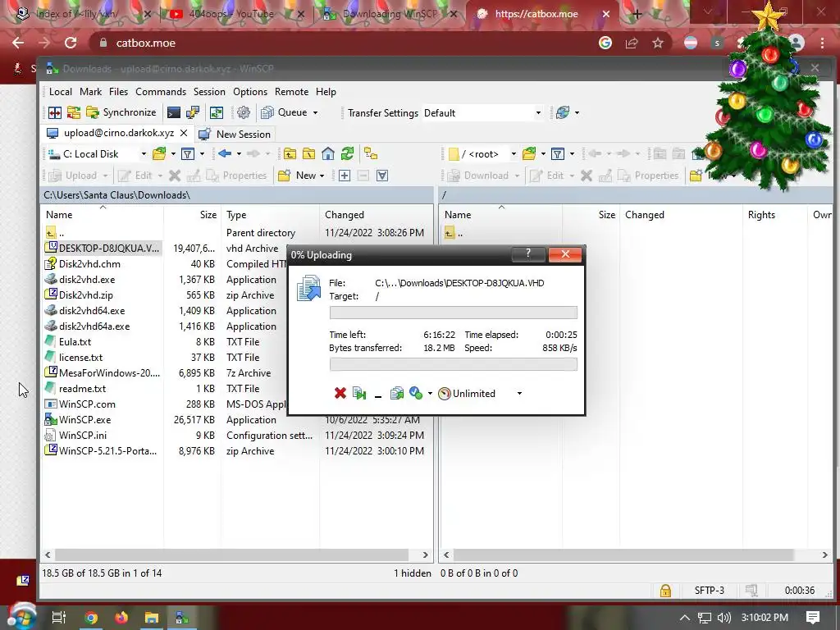Go to local root directory icon
Image resolution: width=840 pixels, height=630 pixels.
308,154
